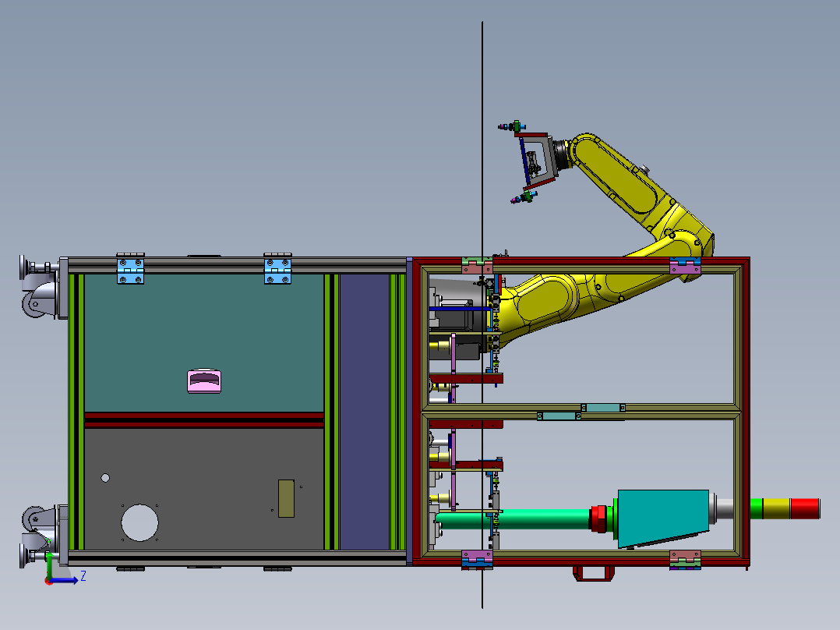
Task: Click the second light-blue hinge on top rail
Action: coord(277,270)
